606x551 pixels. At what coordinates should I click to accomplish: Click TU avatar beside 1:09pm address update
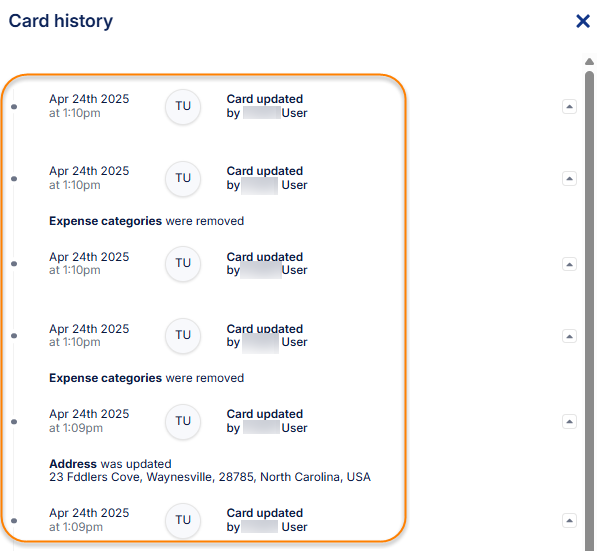click(183, 421)
